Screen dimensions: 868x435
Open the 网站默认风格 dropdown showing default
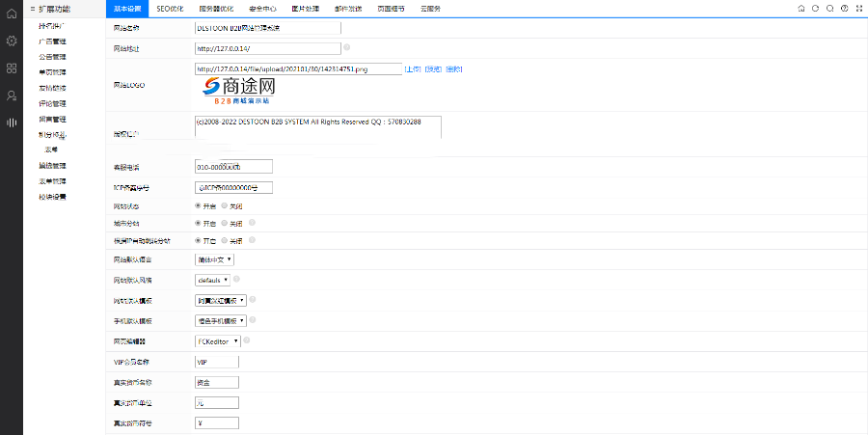212,280
